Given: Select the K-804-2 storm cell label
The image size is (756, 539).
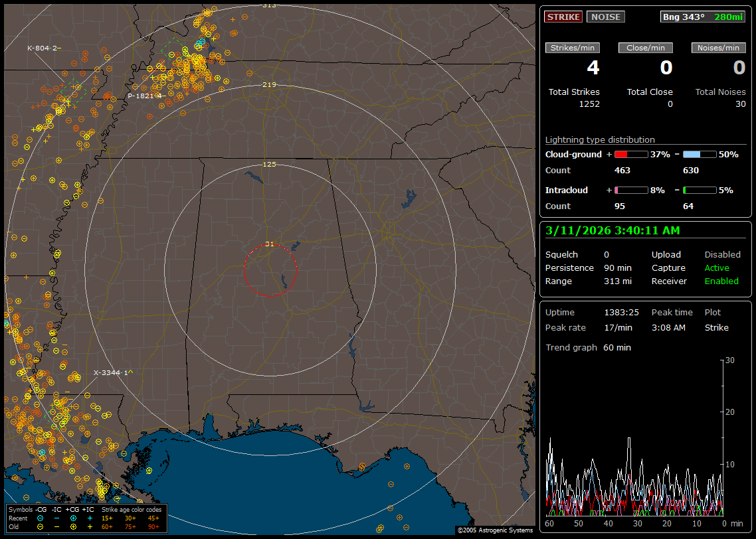Looking at the screenshot, I should click(x=44, y=48).
